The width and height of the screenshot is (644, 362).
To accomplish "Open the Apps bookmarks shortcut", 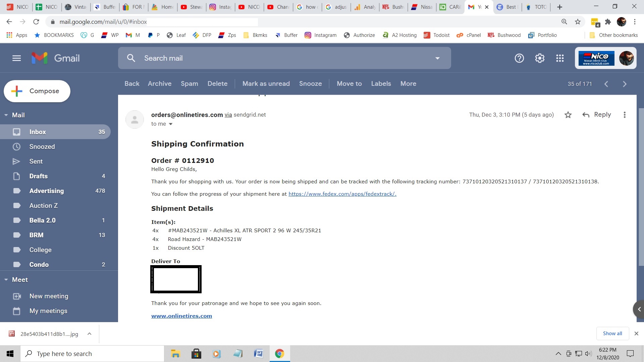I will coord(17,35).
